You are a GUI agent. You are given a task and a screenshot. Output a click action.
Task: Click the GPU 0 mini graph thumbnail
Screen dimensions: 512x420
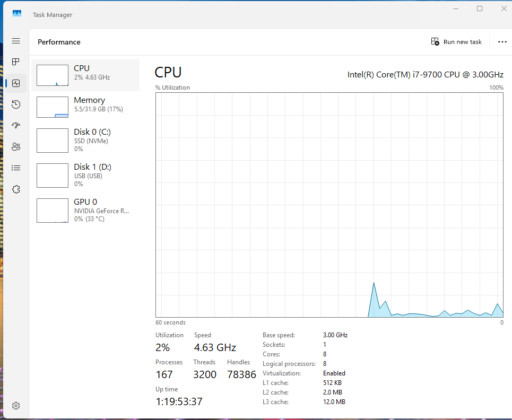(x=52, y=211)
